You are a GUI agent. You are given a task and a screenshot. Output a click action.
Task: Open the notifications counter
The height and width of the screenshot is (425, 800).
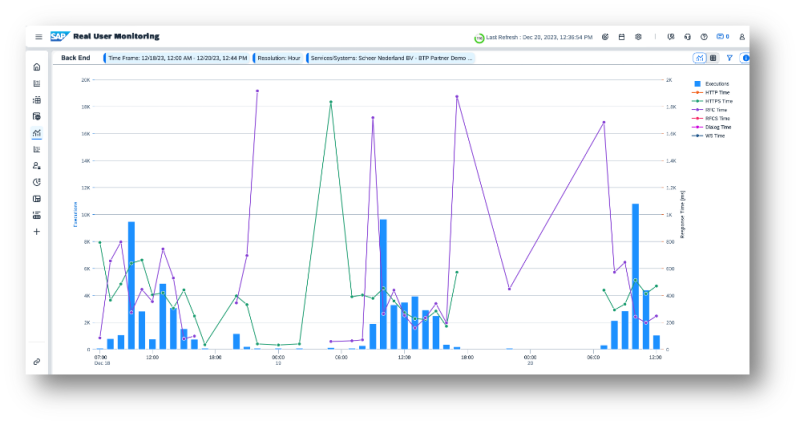click(722, 37)
